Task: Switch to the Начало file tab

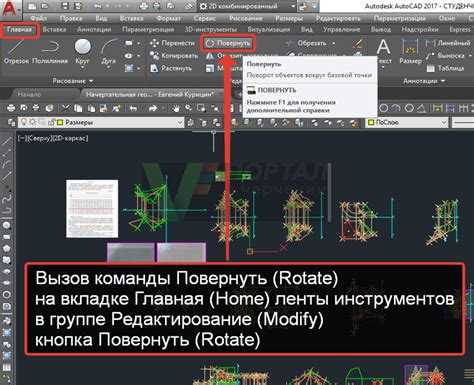Action: tap(30, 94)
